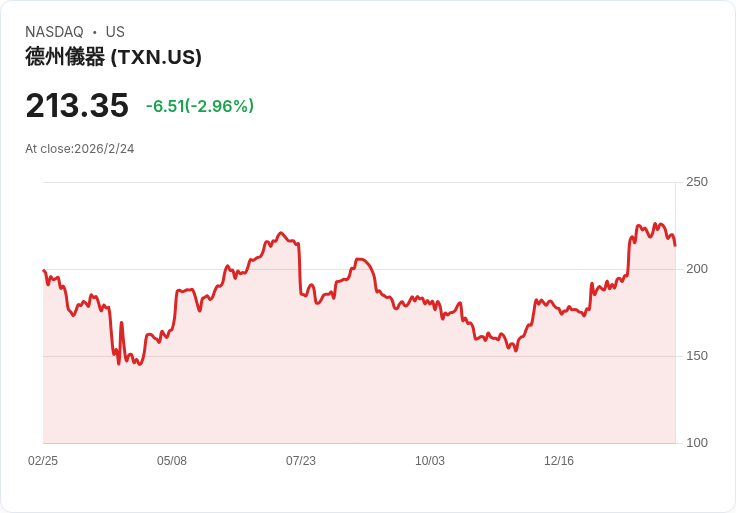Click the At close:2026/2/24 timestamp
This screenshot has width=736, height=513.
click(80, 149)
